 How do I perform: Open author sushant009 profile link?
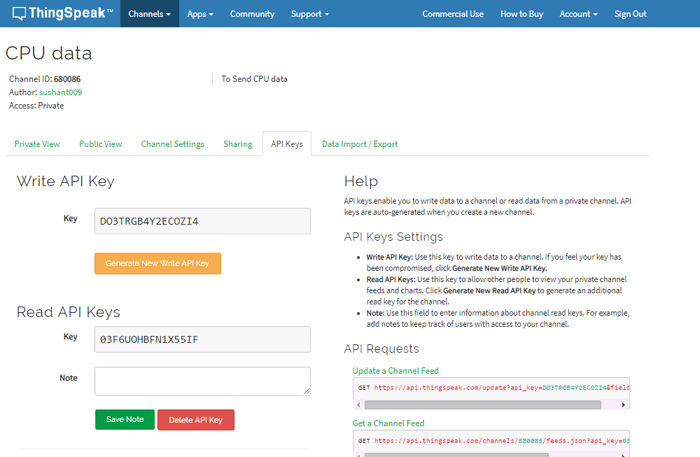pos(60,92)
